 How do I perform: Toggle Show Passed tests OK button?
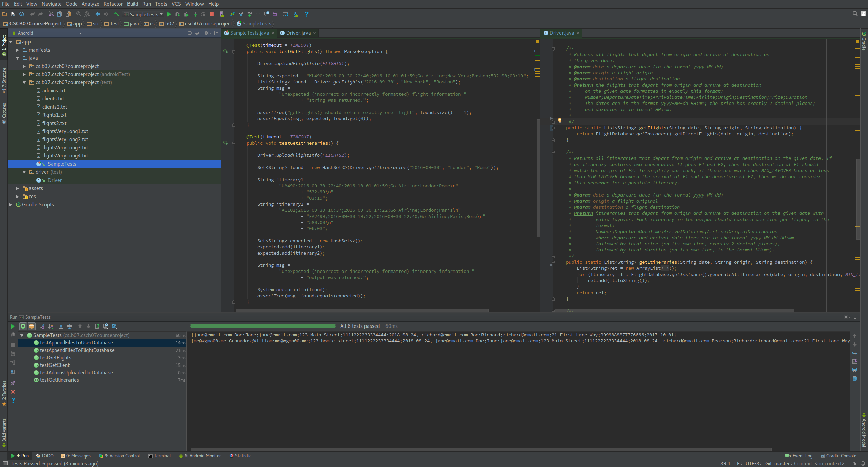23,326
